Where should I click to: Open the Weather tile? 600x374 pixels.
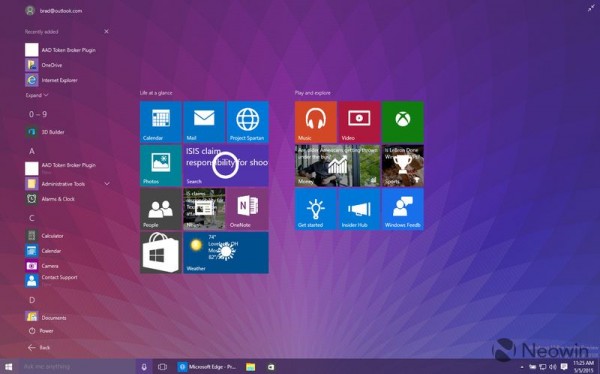226,253
